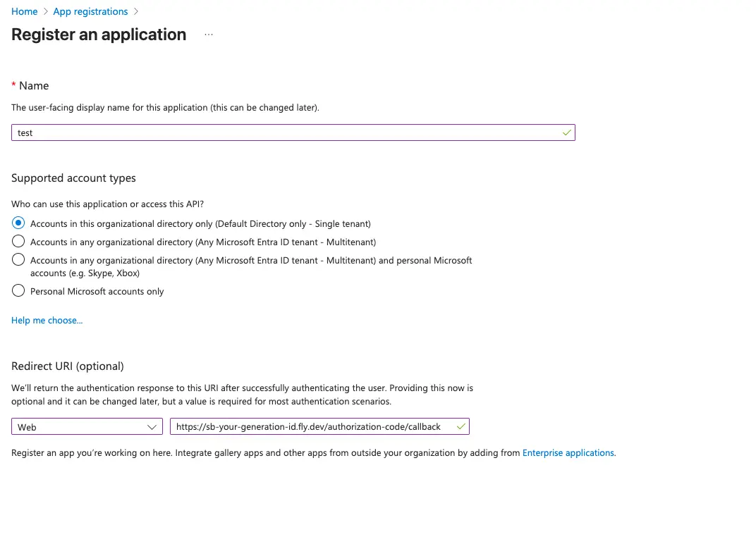The height and width of the screenshot is (544, 756).
Task: Click the Supported account types heading
Action: (x=73, y=178)
